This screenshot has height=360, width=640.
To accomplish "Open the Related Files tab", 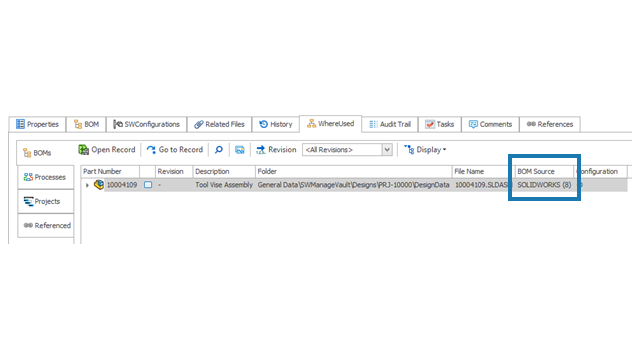I will [x=219, y=124].
